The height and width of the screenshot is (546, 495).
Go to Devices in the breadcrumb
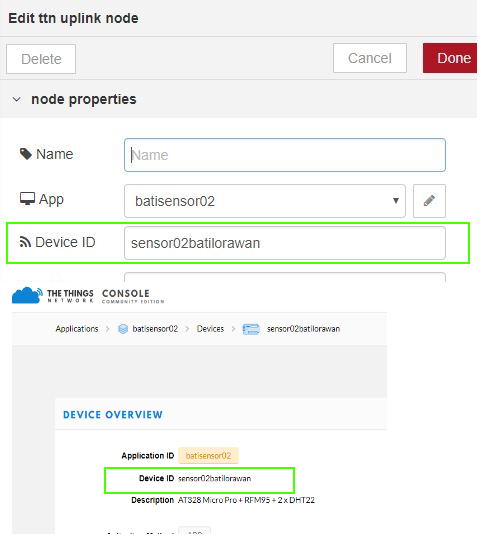[x=210, y=329]
